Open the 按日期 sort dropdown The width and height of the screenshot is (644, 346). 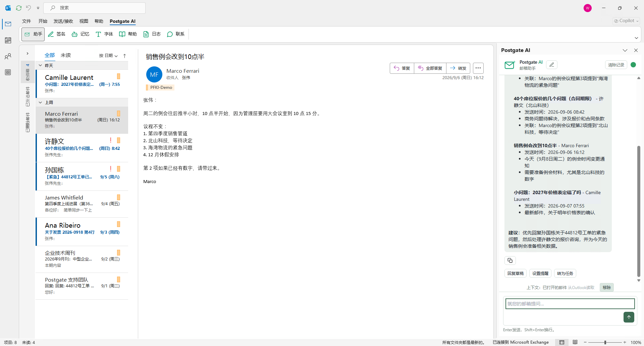[x=108, y=56]
